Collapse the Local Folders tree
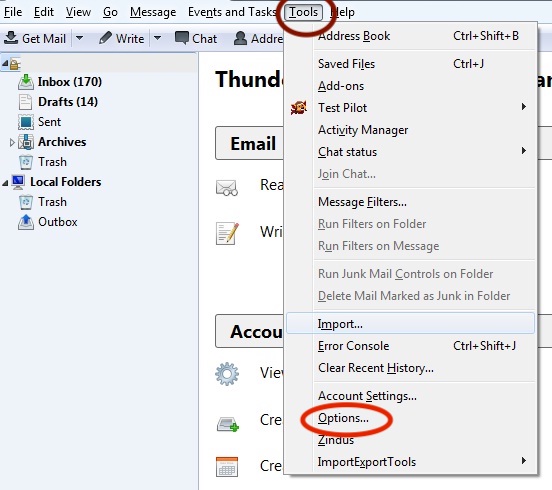The height and width of the screenshot is (490, 552). (x=5, y=183)
